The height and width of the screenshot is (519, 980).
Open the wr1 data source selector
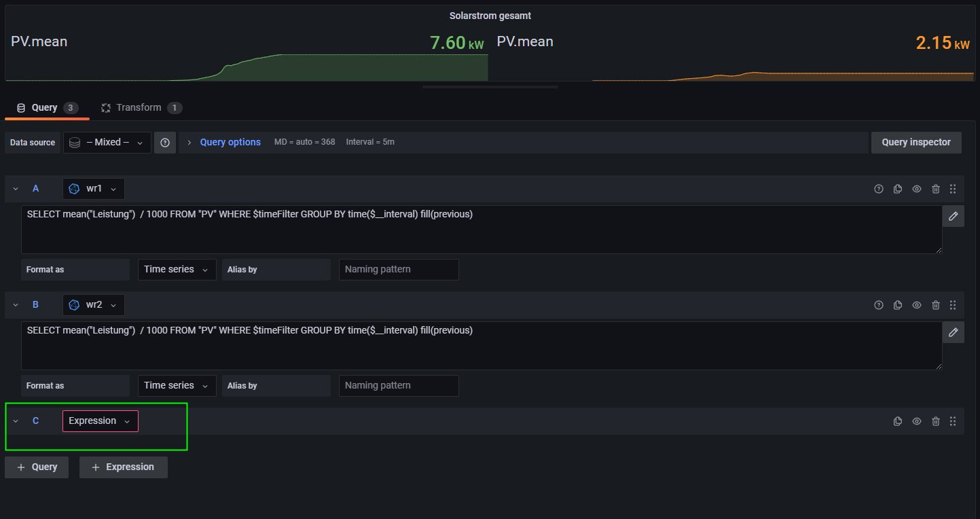tap(94, 189)
